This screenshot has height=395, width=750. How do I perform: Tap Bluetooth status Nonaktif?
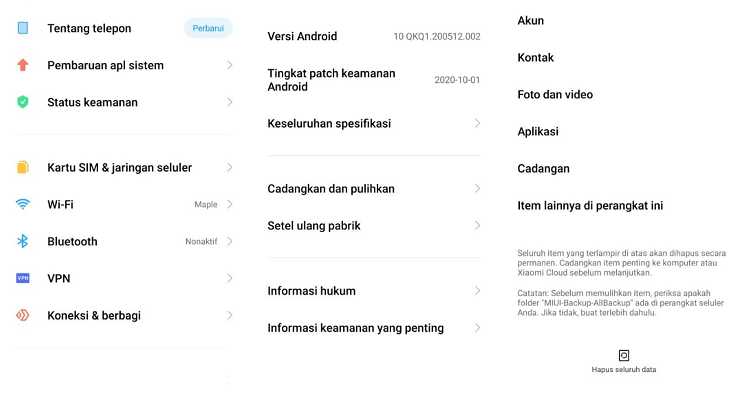pos(201,241)
